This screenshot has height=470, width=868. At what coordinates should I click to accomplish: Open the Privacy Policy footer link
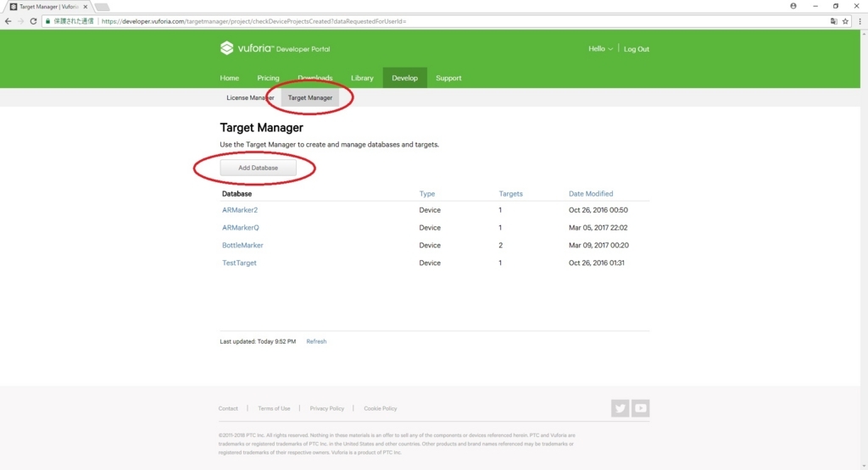326,409
